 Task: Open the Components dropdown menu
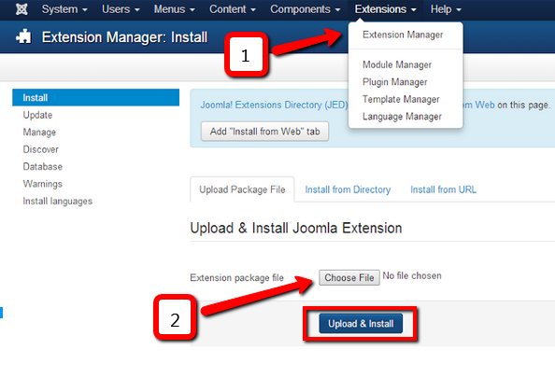(x=306, y=9)
